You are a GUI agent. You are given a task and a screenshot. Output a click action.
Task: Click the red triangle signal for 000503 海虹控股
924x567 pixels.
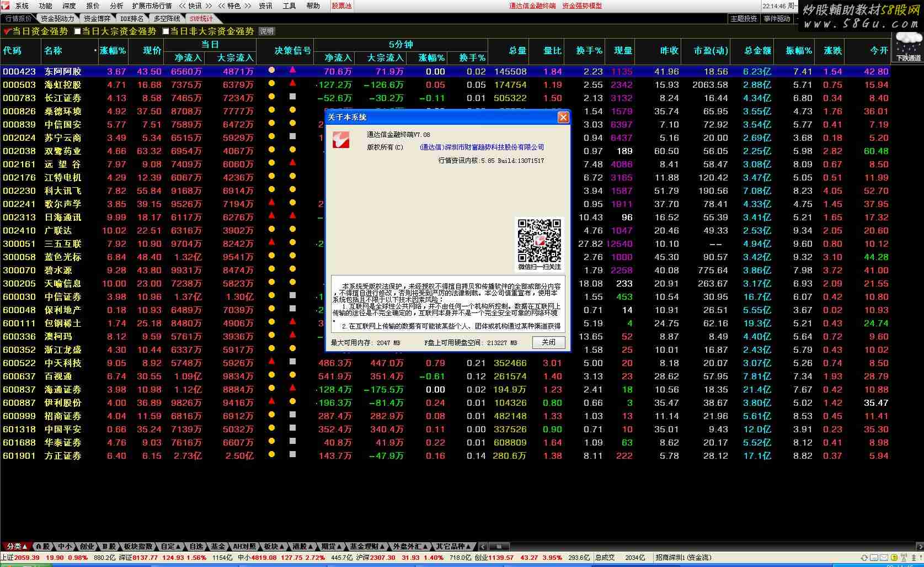[x=292, y=83]
